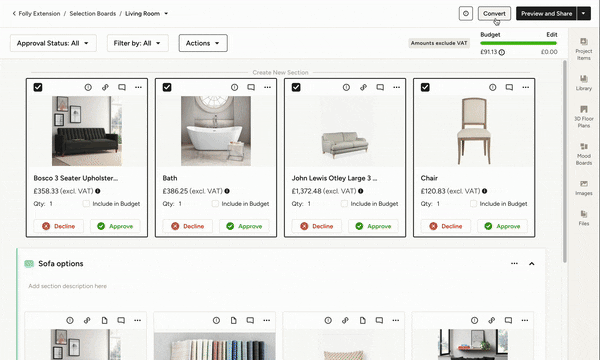Uncheck the Bath selection checkbox
This screenshot has width=600, height=360.
click(167, 87)
